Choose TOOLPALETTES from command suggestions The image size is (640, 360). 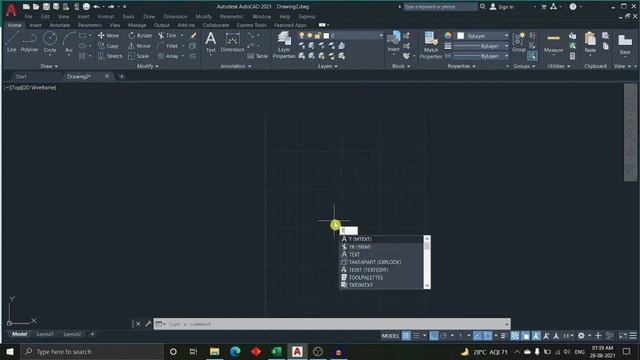click(x=382, y=278)
